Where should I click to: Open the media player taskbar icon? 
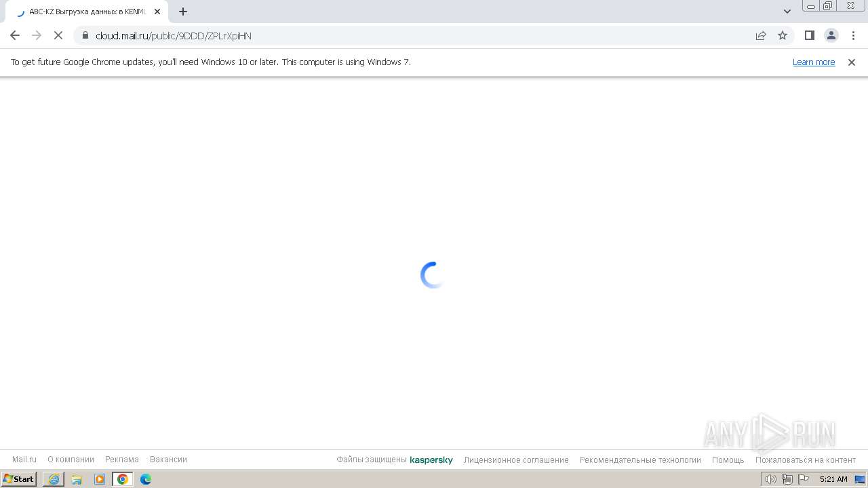tap(100, 479)
